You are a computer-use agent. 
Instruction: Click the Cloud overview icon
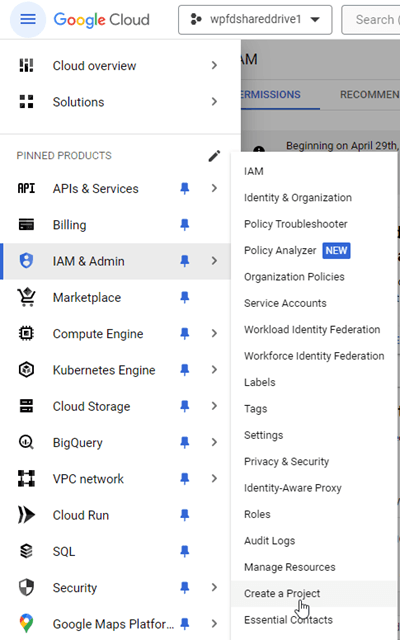point(27,65)
